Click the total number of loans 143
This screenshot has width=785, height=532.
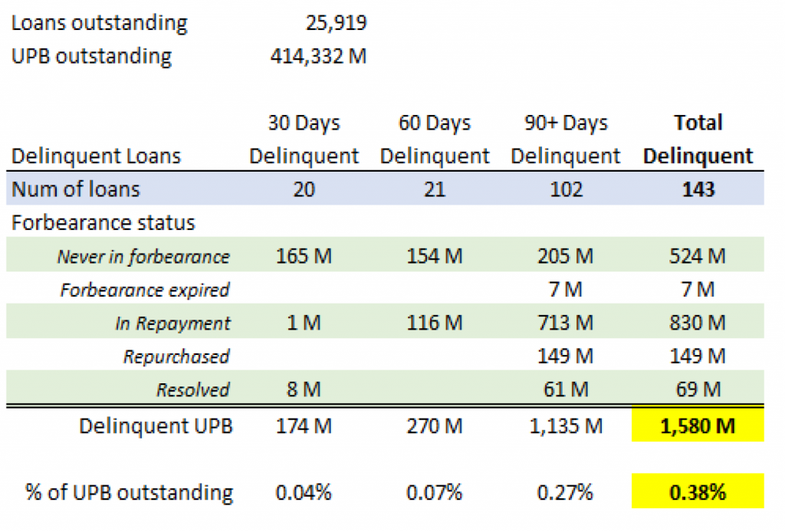tap(698, 189)
